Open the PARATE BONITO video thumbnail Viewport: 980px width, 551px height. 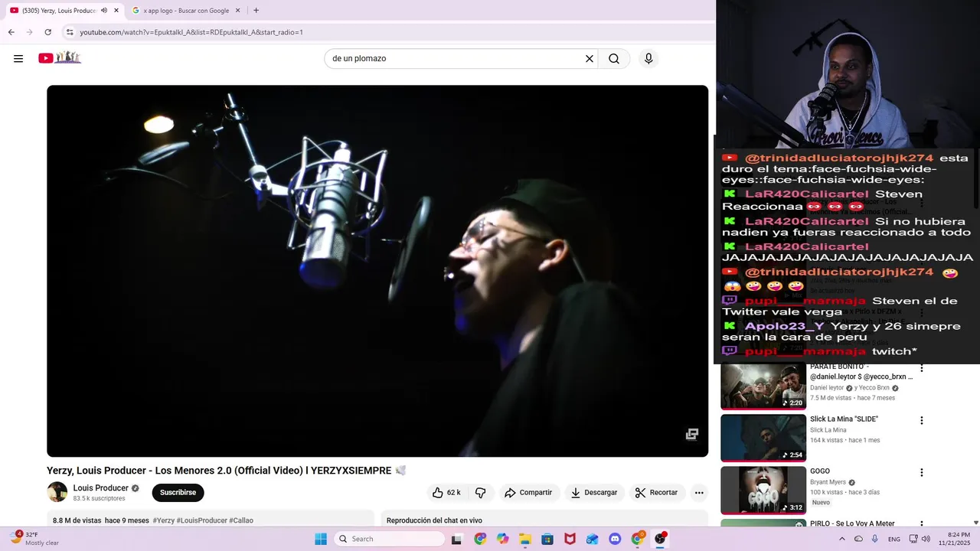[x=763, y=386]
